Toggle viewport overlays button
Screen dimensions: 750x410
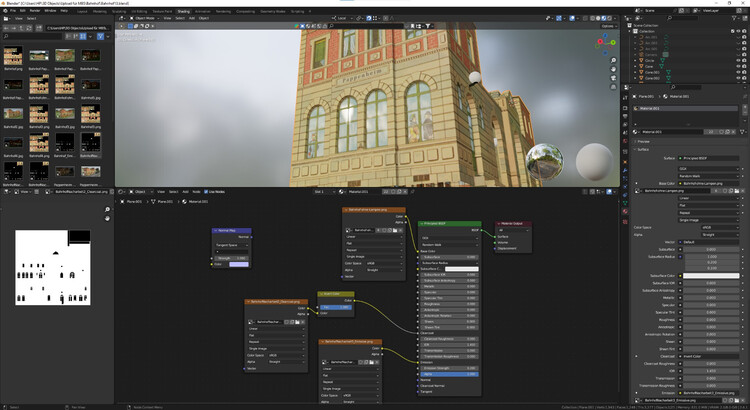[572, 18]
